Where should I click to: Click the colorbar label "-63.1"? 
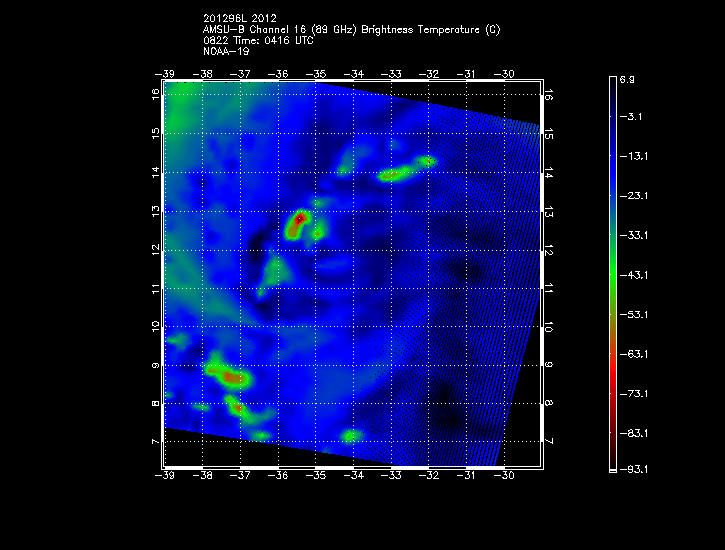coord(633,354)
